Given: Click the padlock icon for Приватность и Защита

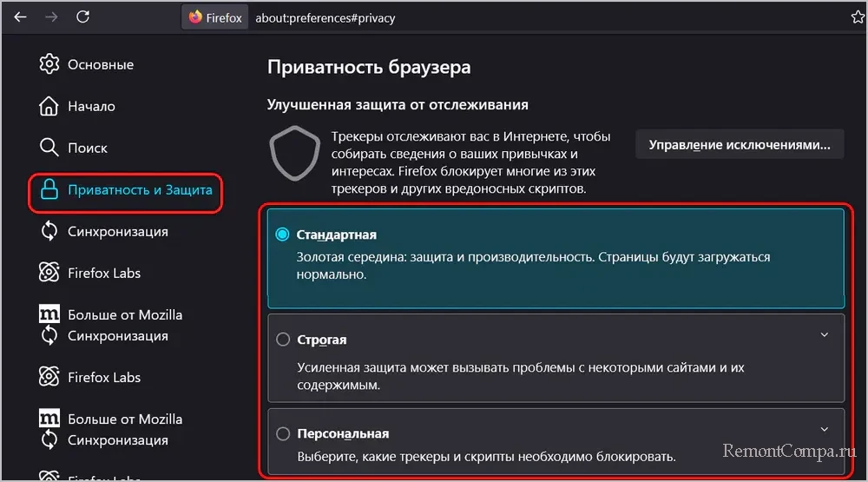Looking at the screenshot, I should click(x=49, y=189).
